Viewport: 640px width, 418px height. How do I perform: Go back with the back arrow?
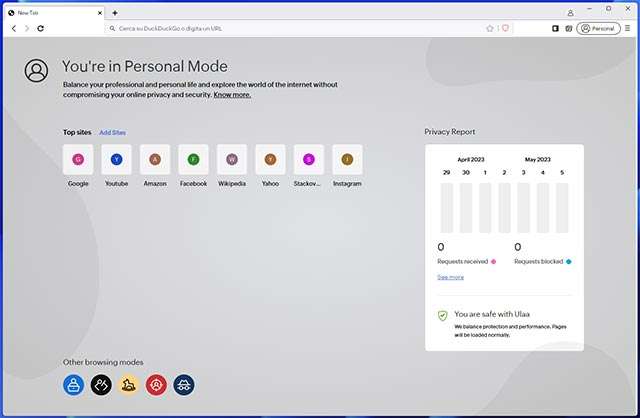coord(14,28)
